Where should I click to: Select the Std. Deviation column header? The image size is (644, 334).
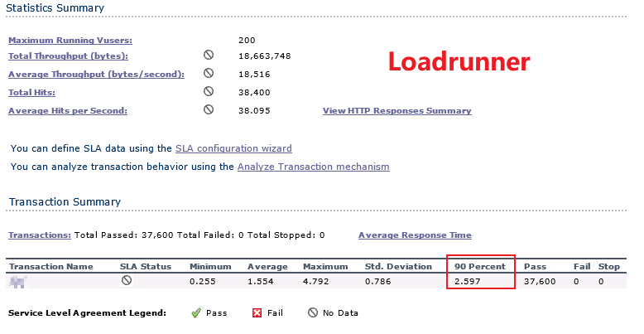coord(398,267)
